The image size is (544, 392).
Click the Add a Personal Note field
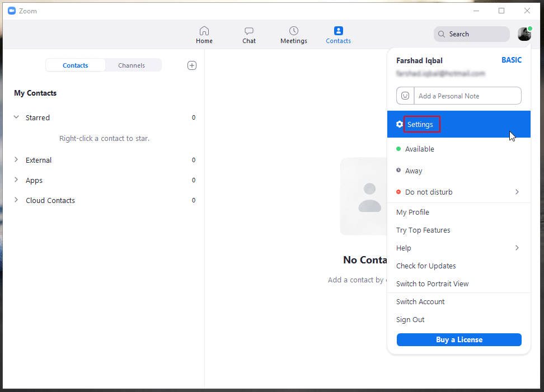coord(468,96)
